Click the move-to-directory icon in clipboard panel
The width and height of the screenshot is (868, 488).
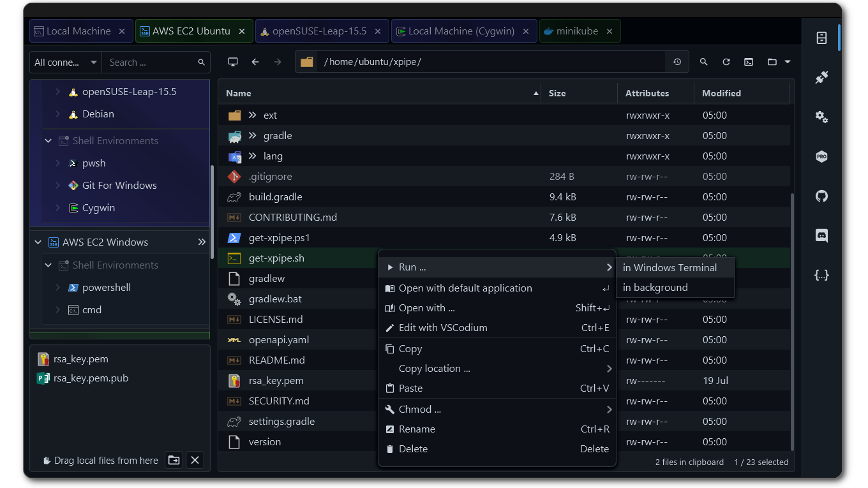pos(173,460)
